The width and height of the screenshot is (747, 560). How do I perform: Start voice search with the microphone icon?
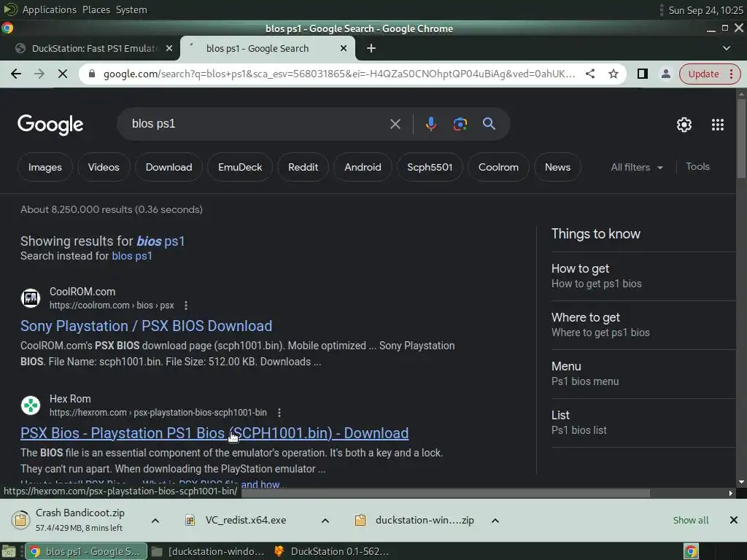(x=430, y=124)
